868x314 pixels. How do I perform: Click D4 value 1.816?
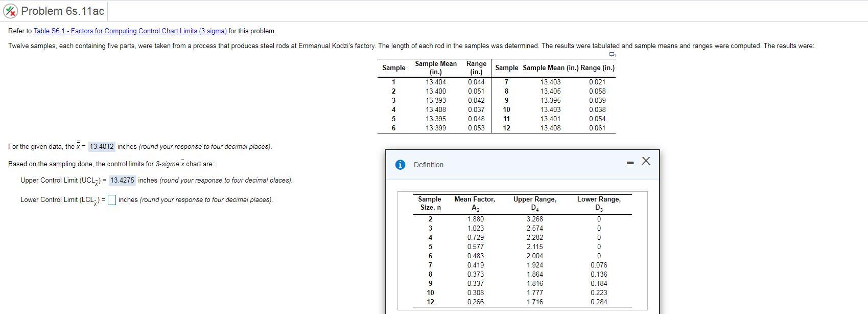(535, 283)
